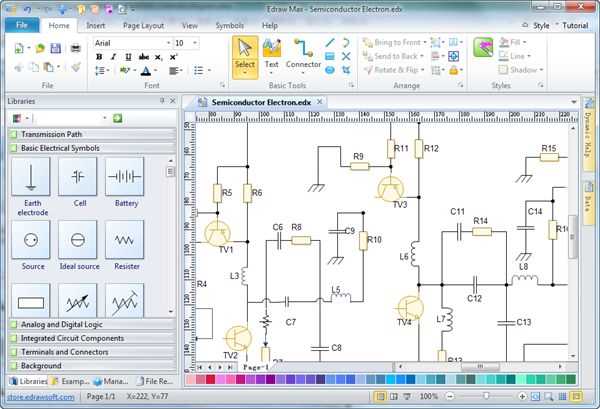This screenshot has height=409, width=600.
Task: Activate the Connector tool
Action: pos(303,55)
